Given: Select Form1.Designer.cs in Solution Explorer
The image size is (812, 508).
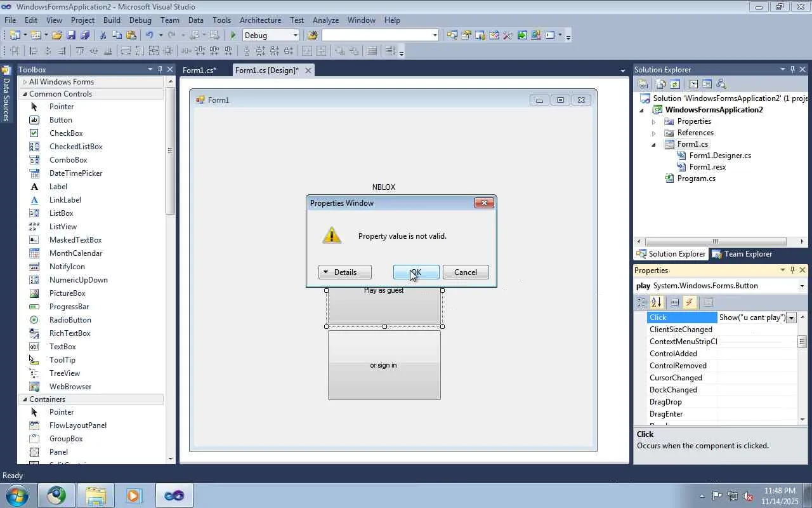Looking at the screenshot, I should tap(720, 156).
